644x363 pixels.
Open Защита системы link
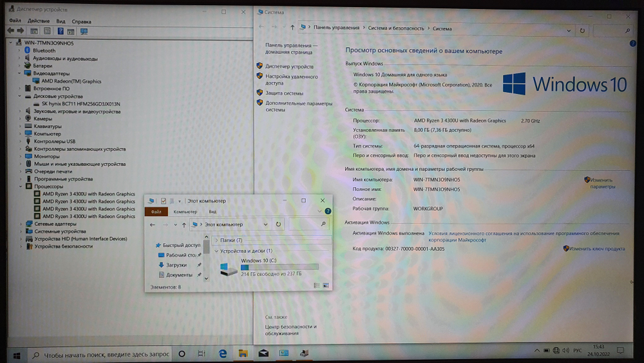(284, 93)
